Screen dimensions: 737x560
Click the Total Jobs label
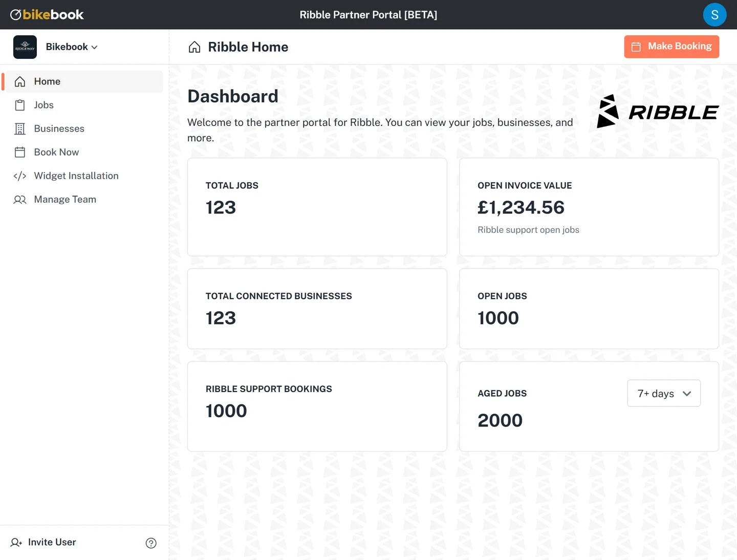(x=232, y=185)
